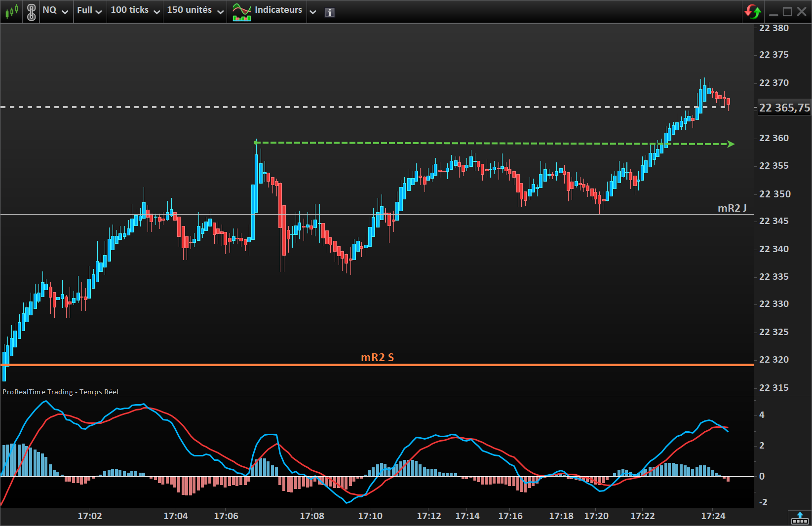Toggle the chain link chart-group icon
The height and width of the screenshot is (526, 812).
click(31, 11)
